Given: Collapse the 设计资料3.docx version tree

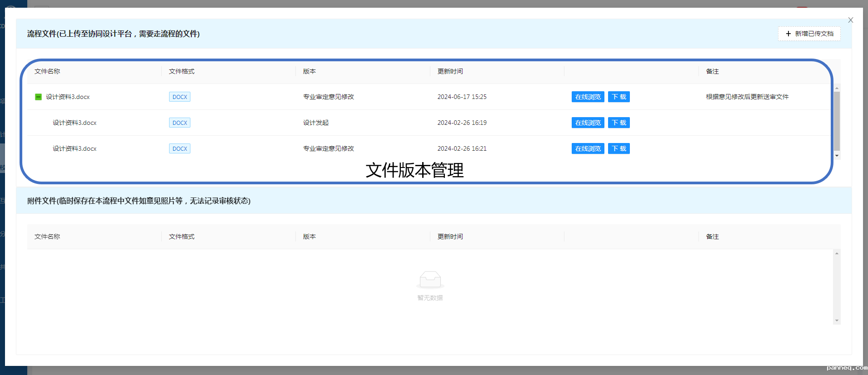Looking at the screenshot, I should (x=39, y=97).
